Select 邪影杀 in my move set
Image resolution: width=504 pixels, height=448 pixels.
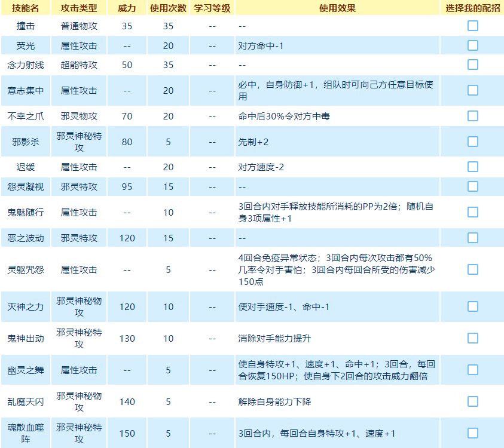tap(472, 142)
